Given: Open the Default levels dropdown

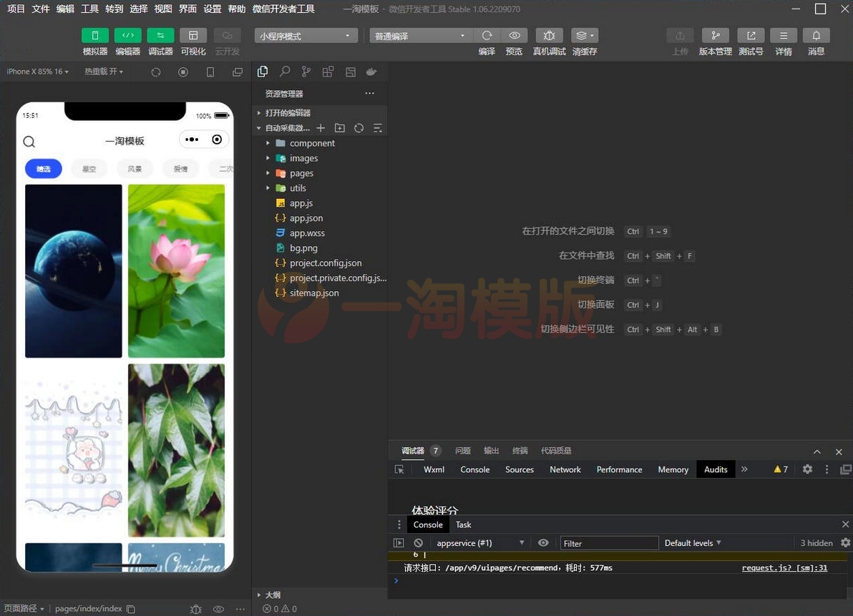Looking at the screenshot, I should (x=693, y=542).
